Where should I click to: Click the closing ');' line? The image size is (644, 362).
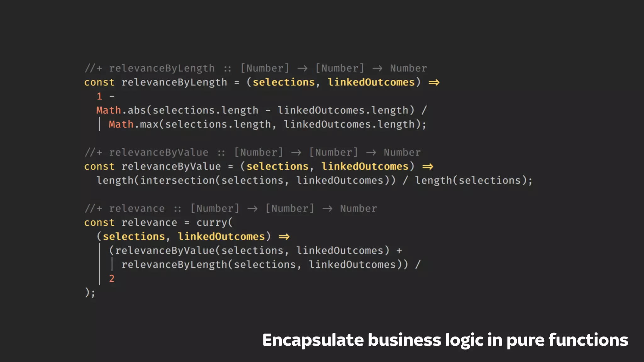(x=90, y=293)
